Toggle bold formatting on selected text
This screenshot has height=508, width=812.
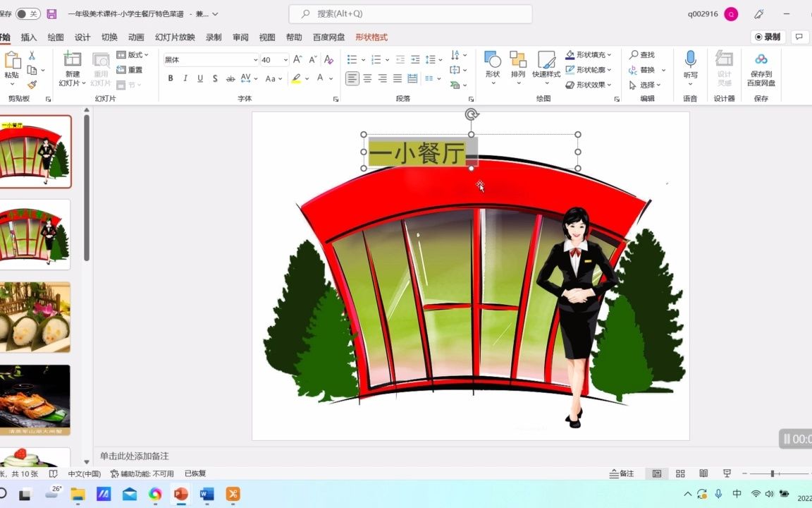170,78
